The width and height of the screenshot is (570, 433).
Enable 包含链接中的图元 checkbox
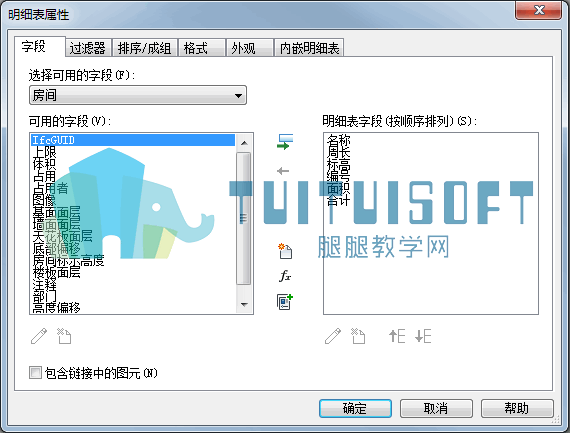pyautogui.click(x=35, y=373)
